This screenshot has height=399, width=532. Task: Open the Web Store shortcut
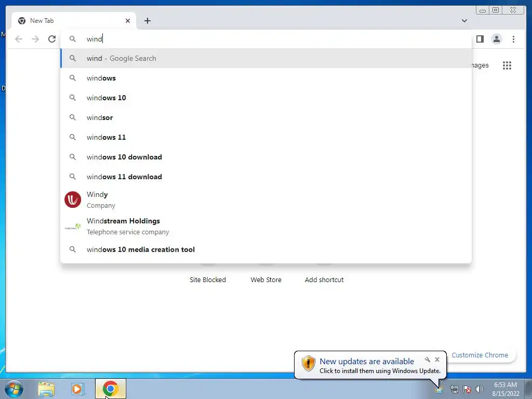266,280
